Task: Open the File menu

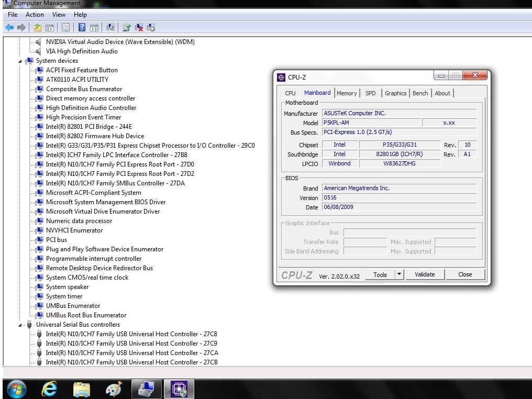Action: pyautogui.click(x=13, y=15)
